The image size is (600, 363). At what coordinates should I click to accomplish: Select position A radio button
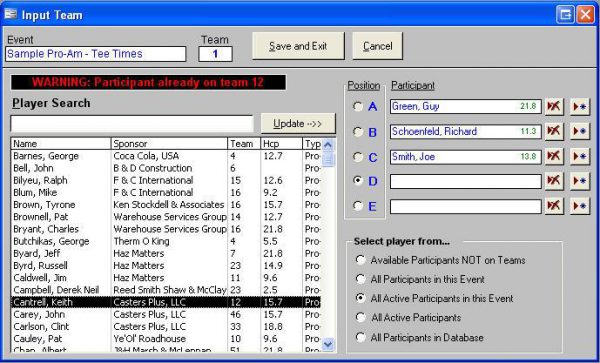[x=358, y=106]
